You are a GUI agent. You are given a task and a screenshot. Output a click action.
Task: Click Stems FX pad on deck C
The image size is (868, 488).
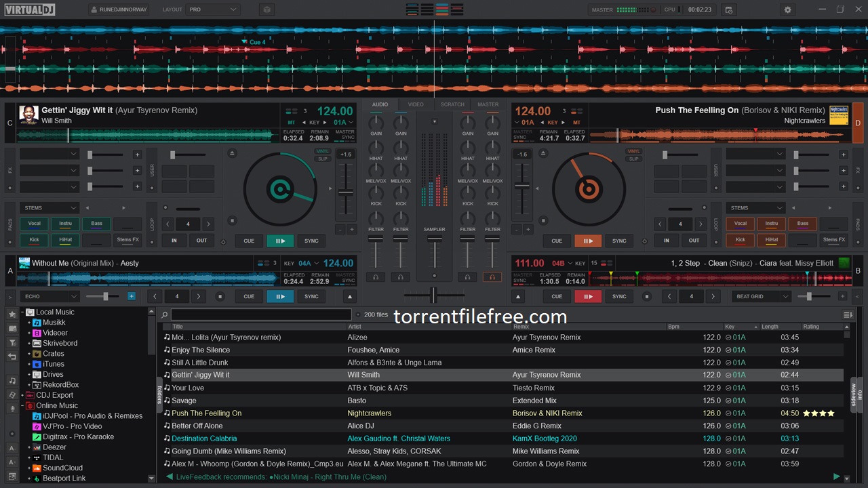[x=127, y=240]
